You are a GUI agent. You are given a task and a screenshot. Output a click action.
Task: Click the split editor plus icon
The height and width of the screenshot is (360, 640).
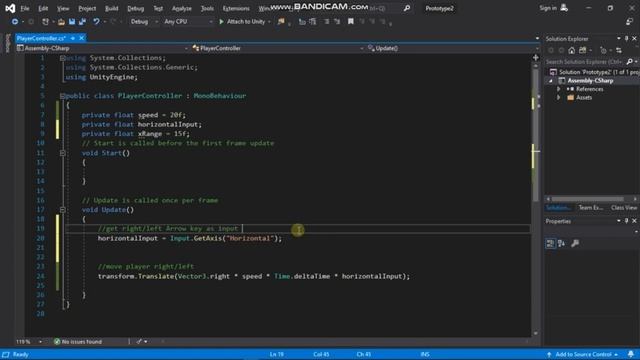click(536, 58)
